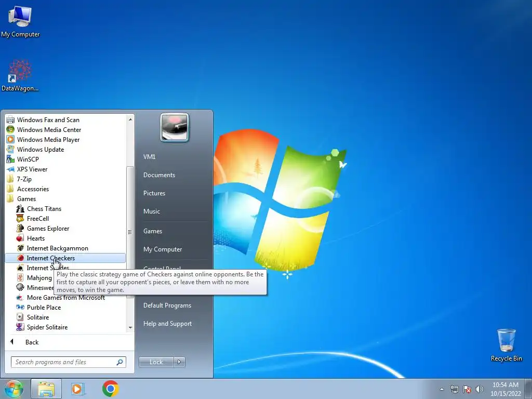This screenshot has width=532, height=399.
Task: Launch Windows Media Center icon
Action: click(x=10, y=129)
